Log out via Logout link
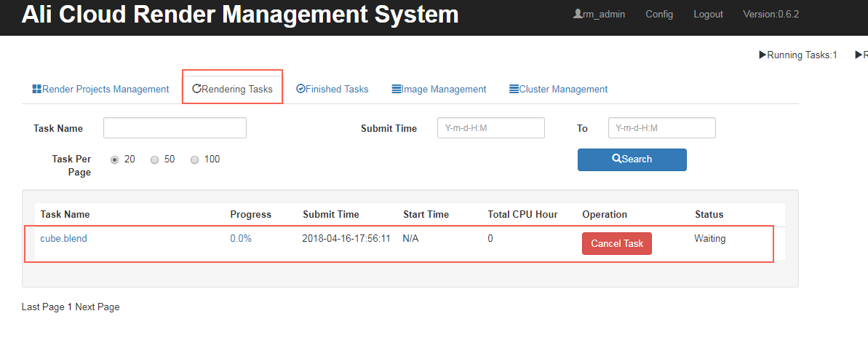868x359 pixels. (x=708, y=15)
